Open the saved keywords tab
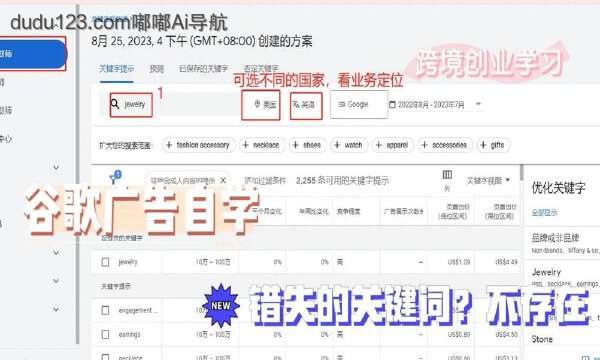The width and height of the screenshot is (600, 360). tap(204, 68)
